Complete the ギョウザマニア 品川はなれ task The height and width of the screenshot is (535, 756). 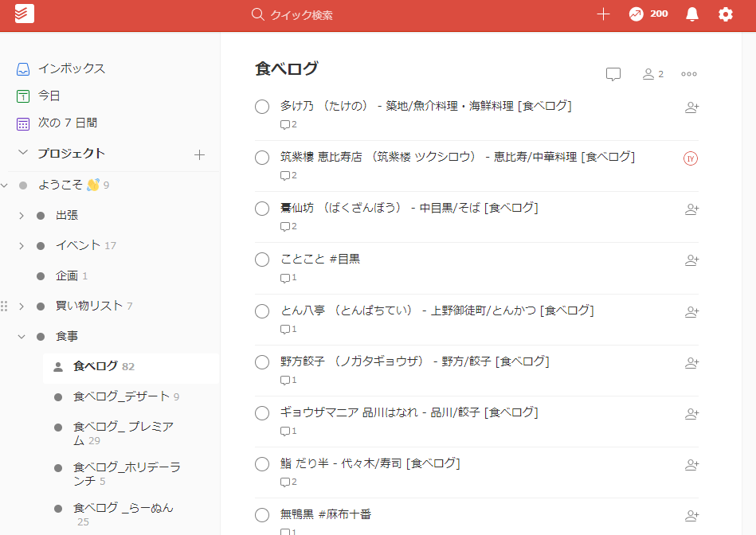click(x=262, y=413)
